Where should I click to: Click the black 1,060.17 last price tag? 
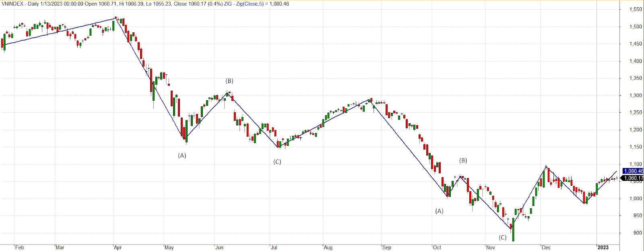pos(633,178)
